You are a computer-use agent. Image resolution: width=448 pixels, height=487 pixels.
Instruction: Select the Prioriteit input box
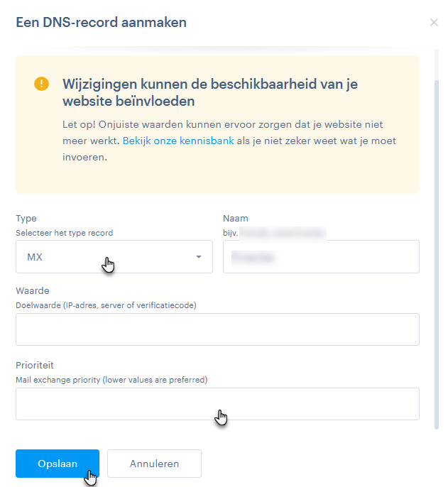(x=217, y=404)
